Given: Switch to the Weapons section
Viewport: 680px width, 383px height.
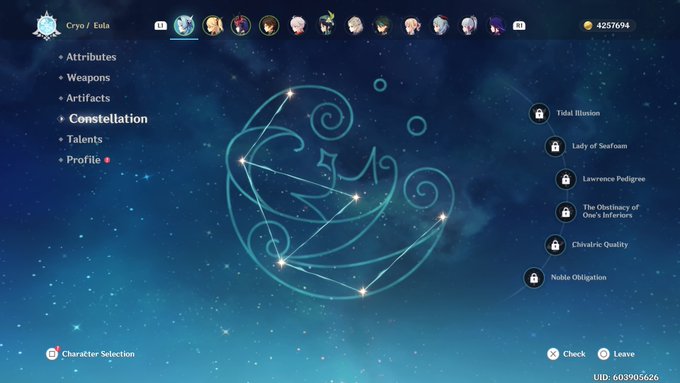Looking at the screenshot, I should 88,78.
